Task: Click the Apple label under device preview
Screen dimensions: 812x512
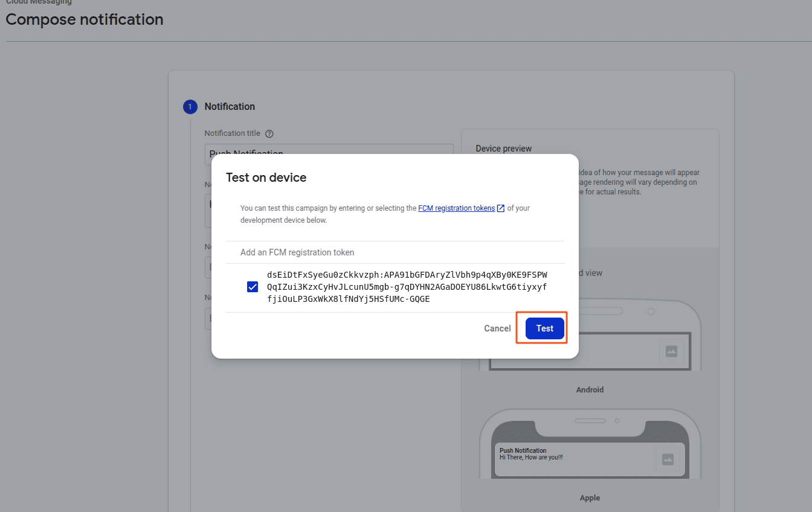Action: 590,498
